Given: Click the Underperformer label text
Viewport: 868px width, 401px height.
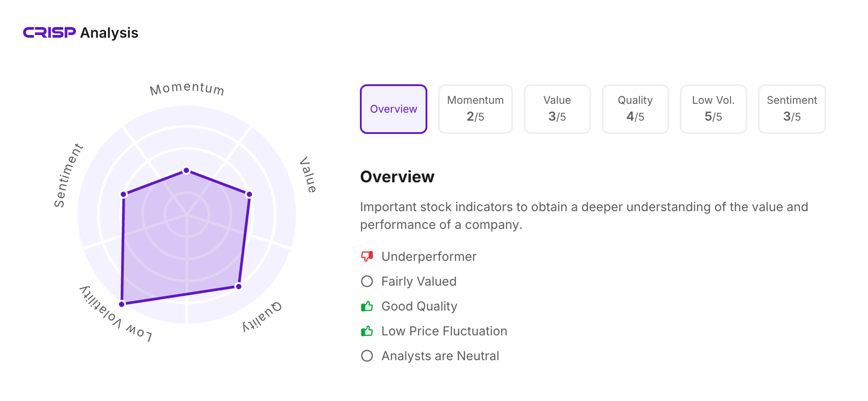Looking at the screenshot, I should [x=429, y=256].
